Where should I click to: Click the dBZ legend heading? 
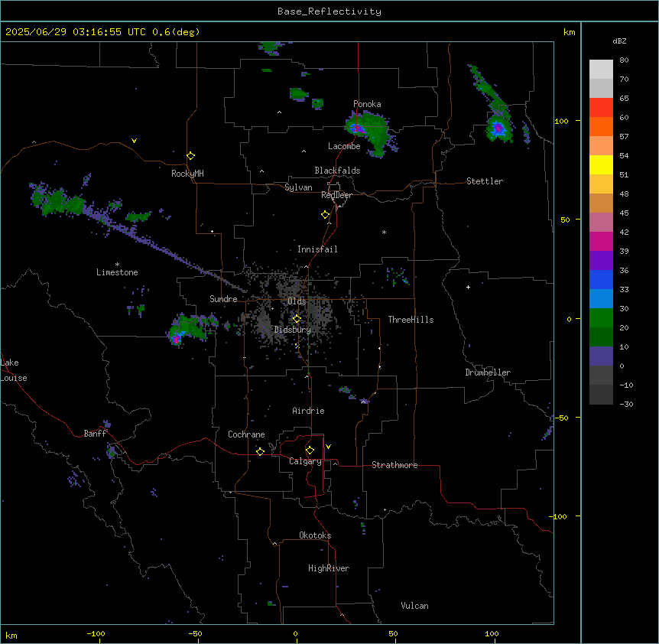tap(619, 41)
